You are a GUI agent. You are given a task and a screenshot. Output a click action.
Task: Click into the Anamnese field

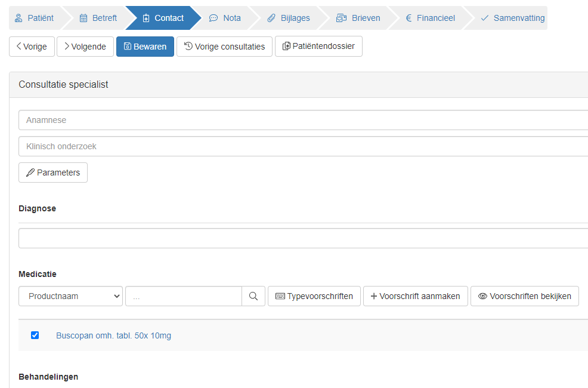click(304, 120)
